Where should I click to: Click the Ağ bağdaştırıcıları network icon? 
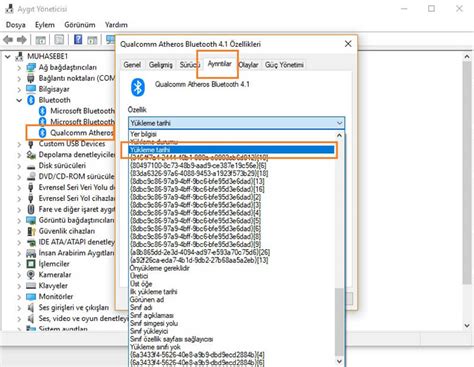tap(31, 67)
